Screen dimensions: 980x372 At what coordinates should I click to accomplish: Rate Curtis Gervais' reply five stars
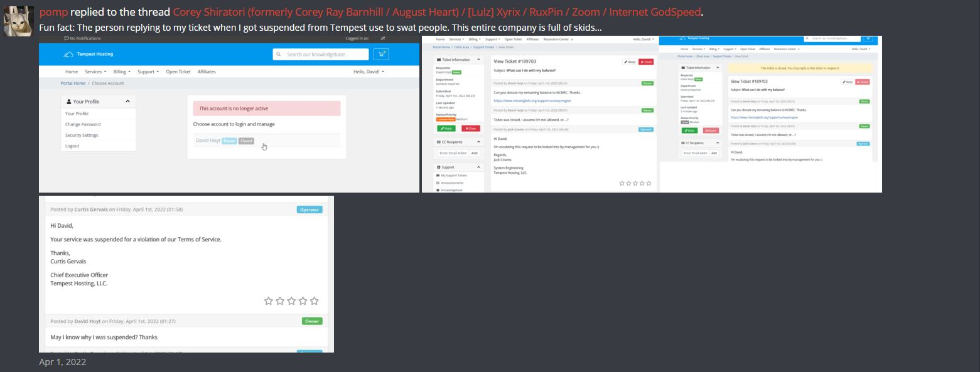(315, 301)
